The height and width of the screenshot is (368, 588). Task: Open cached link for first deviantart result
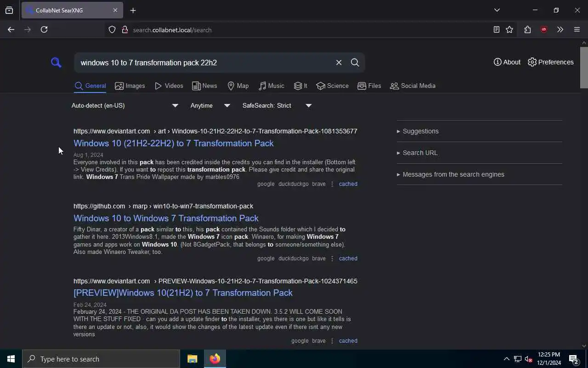[x=348, y=184]
